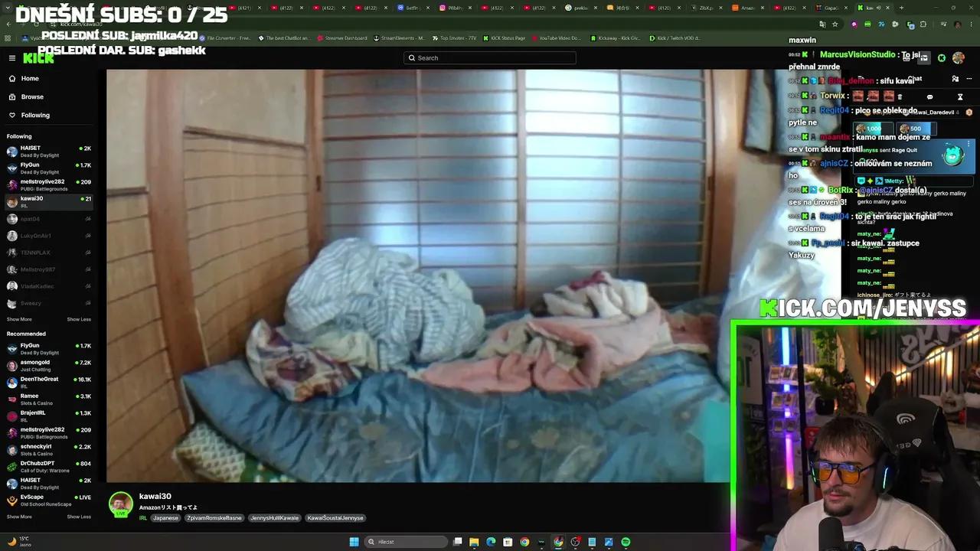
Task: Collapse Following list with Show Less
Action: pos(79,319)
